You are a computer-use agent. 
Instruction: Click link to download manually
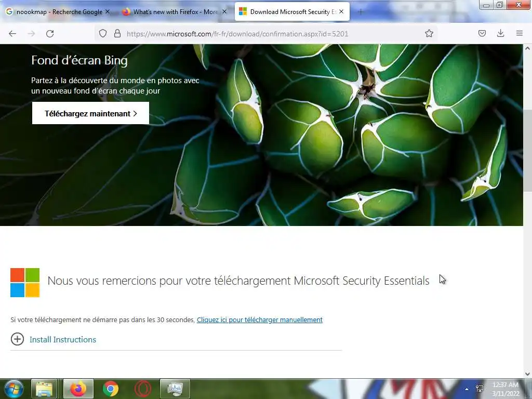pyautogui.click(x=260, y=320)
